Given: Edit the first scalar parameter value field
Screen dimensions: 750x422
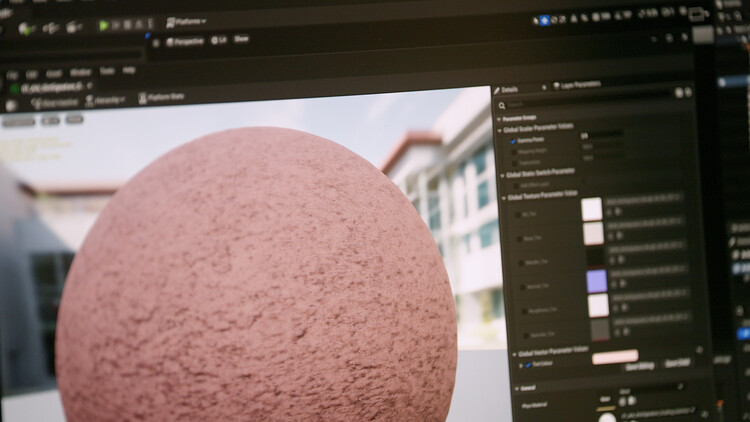Looking at the screenshot, I should [x=601, y=135].
